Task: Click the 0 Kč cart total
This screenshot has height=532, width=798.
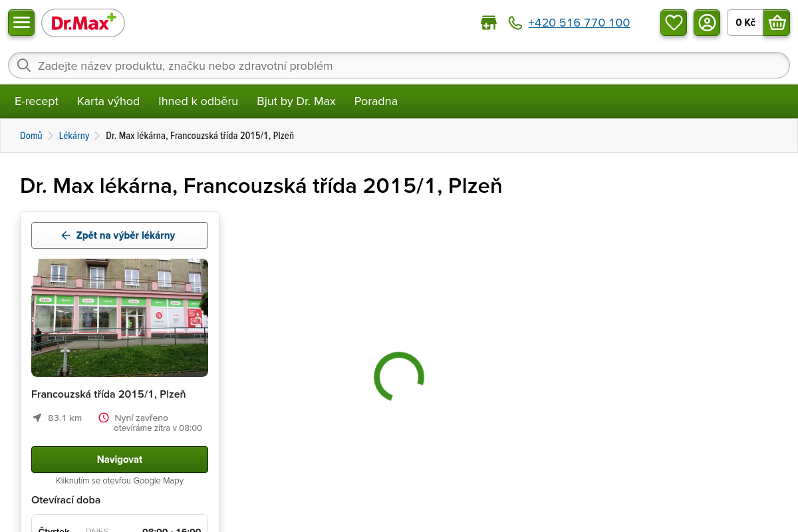Action: coord(745,23)
